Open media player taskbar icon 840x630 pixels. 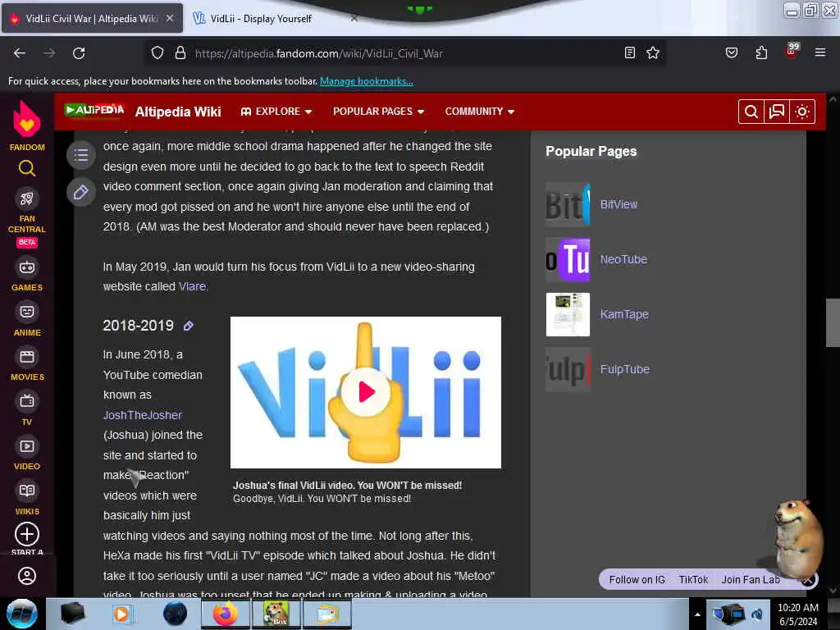121,614
